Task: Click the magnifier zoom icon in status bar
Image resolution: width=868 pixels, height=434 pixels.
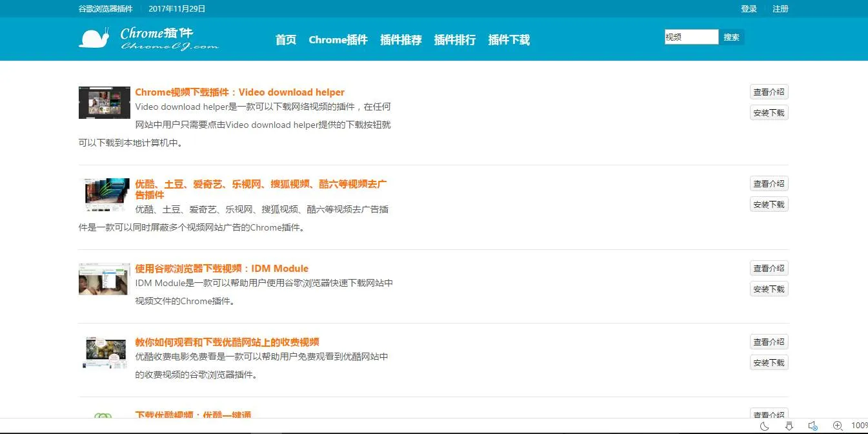Action: coord(838,426)
